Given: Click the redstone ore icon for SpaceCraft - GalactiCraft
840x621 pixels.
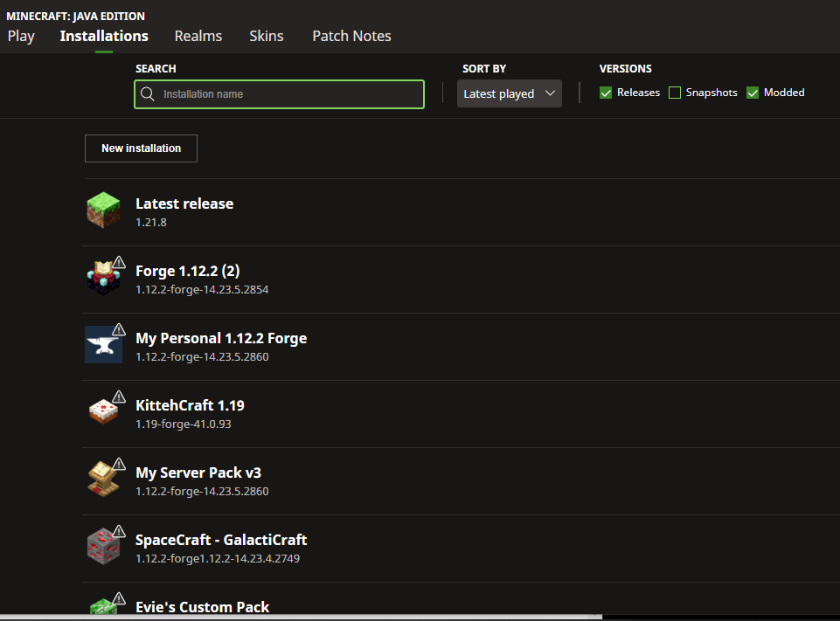Looking at the screenshot, I should click(103, 546).
